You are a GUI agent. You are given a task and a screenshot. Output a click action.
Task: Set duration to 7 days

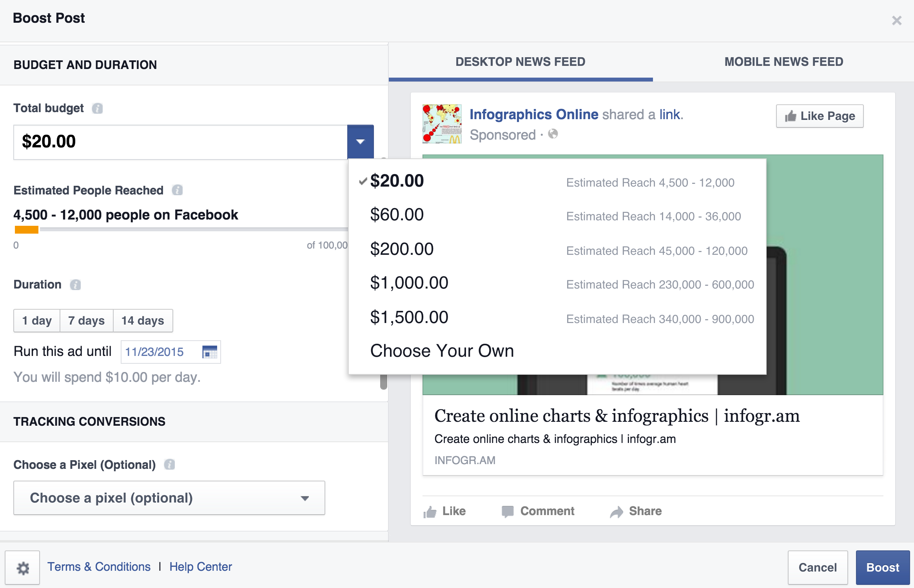tap(87, 321)
